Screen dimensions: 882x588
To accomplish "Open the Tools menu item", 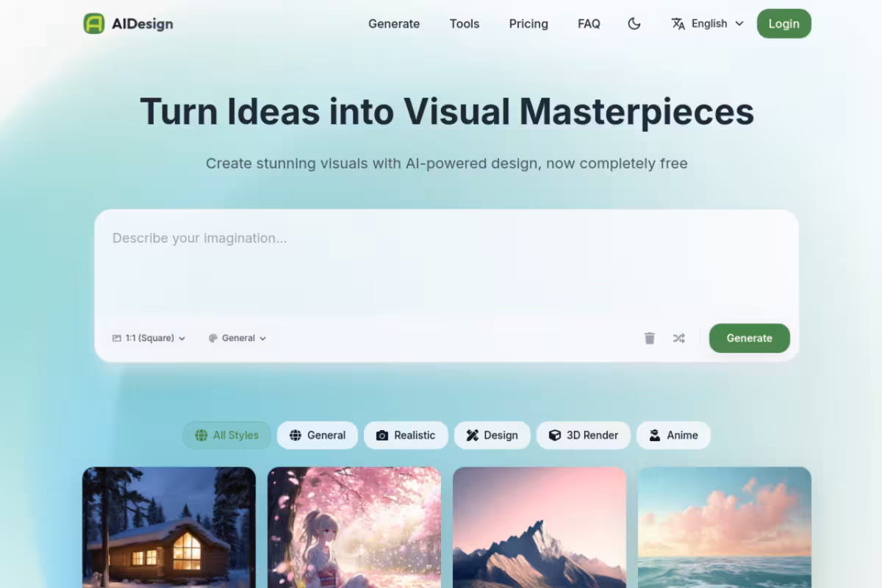I will [x=465, y=24].
